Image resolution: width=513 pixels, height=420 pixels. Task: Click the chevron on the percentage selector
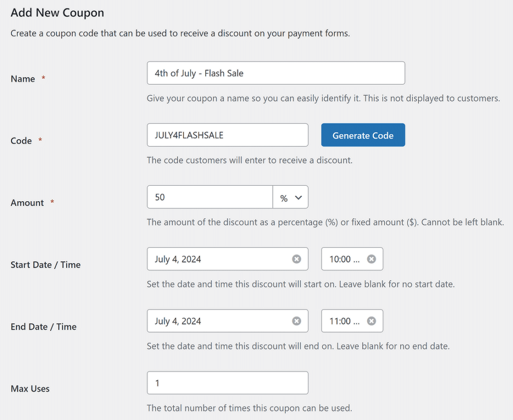coord(298,197)
